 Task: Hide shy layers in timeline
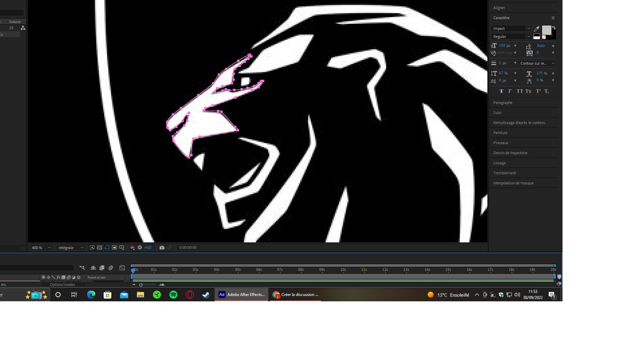93,268
